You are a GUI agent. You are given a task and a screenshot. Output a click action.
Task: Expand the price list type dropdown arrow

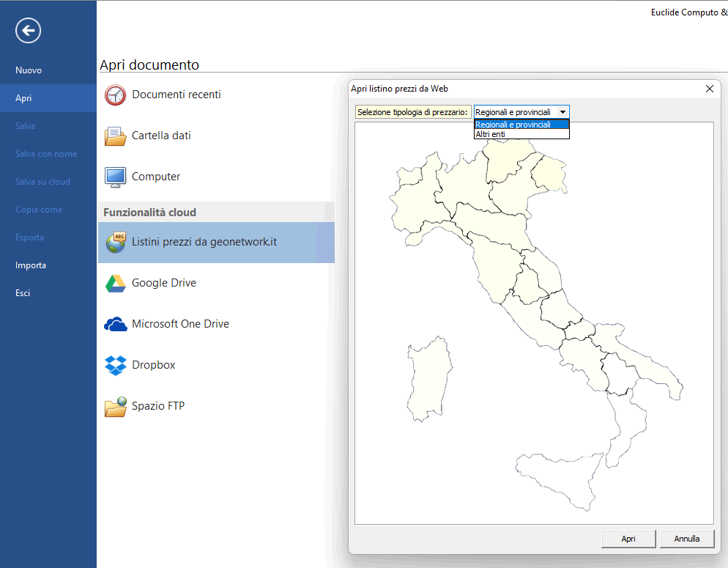[x=562, y=112]
